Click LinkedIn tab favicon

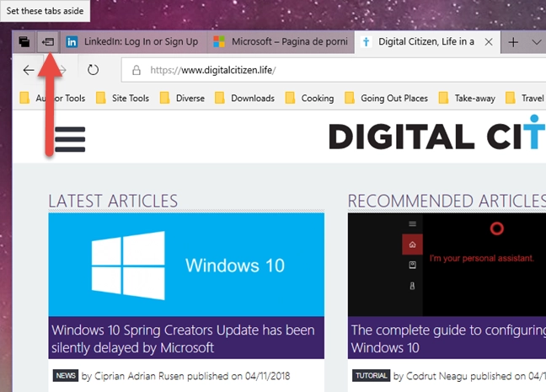pos(72,42)
